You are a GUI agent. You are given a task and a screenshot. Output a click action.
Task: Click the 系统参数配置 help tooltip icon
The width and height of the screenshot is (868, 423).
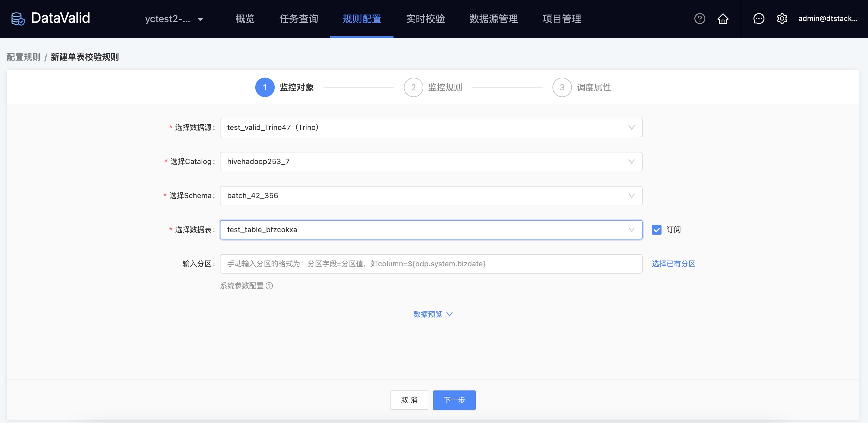(x=269, y=285)
